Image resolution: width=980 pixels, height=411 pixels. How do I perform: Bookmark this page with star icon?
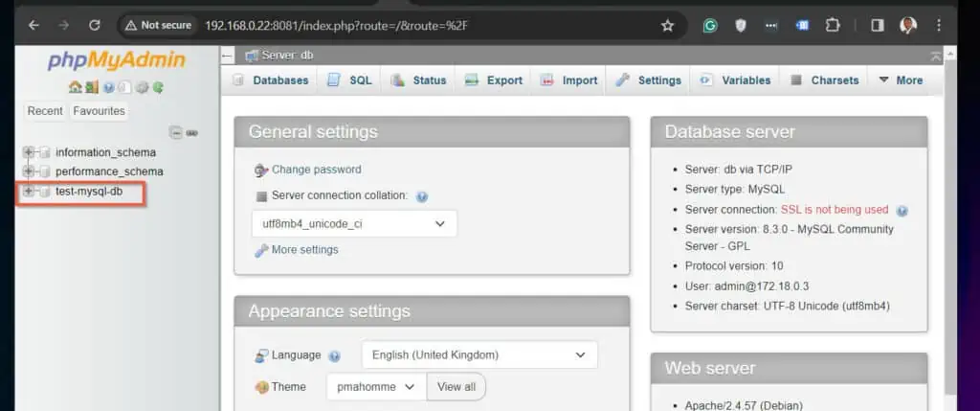pos(667,26)
